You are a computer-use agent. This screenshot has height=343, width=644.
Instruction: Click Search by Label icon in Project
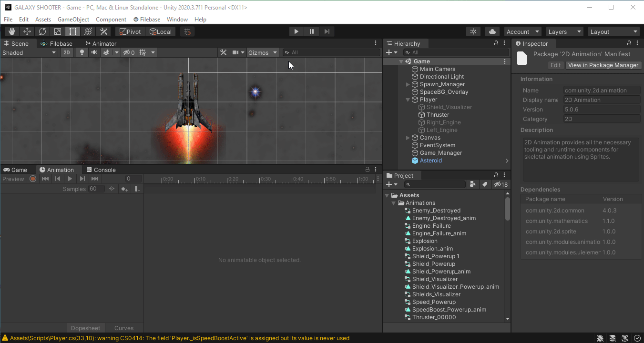[485, 184]
